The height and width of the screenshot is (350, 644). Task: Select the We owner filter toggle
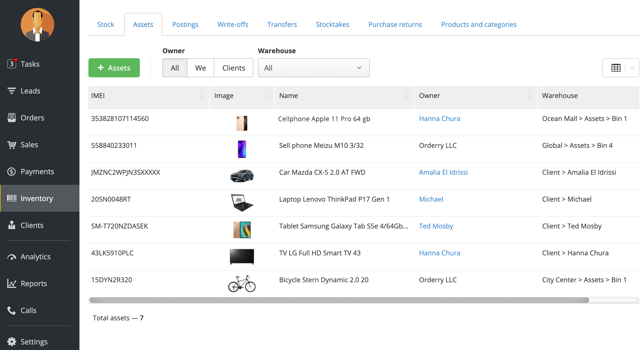coord(200,67)
